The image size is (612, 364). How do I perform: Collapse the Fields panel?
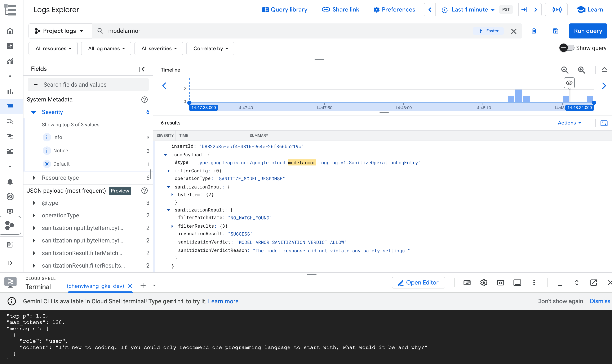pos(142,69)
